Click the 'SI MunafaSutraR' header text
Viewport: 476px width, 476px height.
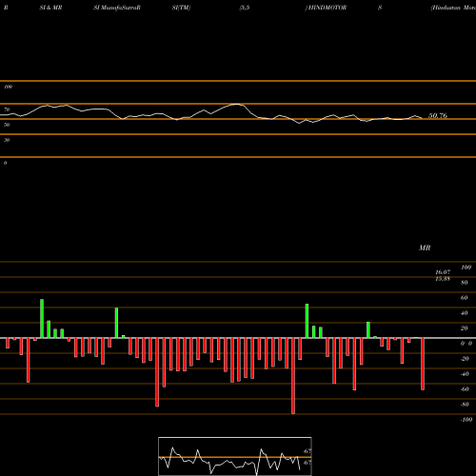pos(117,8)
